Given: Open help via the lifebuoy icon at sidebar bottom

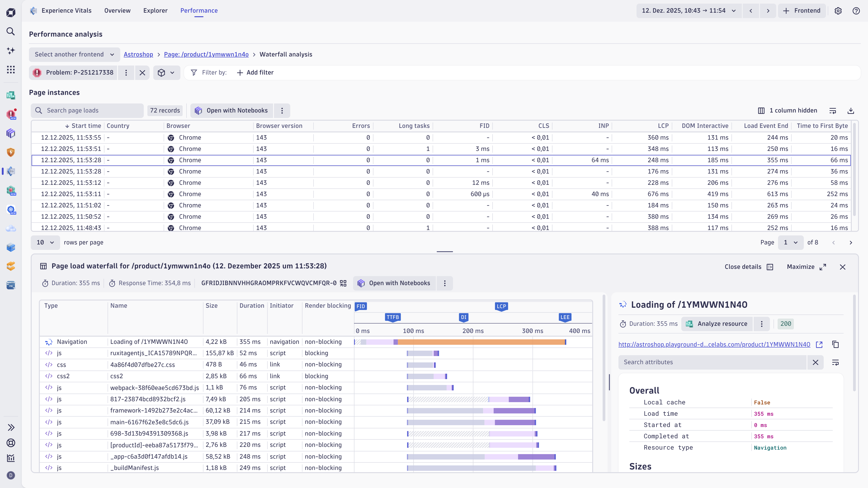Looking at the screenshot, I should [x=11, y=443].
